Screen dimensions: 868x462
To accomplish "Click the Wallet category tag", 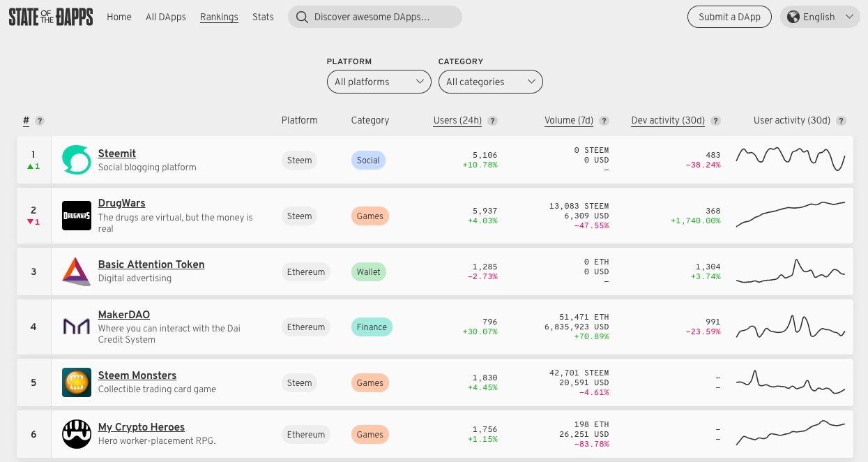I will click(x=369, y=271).
